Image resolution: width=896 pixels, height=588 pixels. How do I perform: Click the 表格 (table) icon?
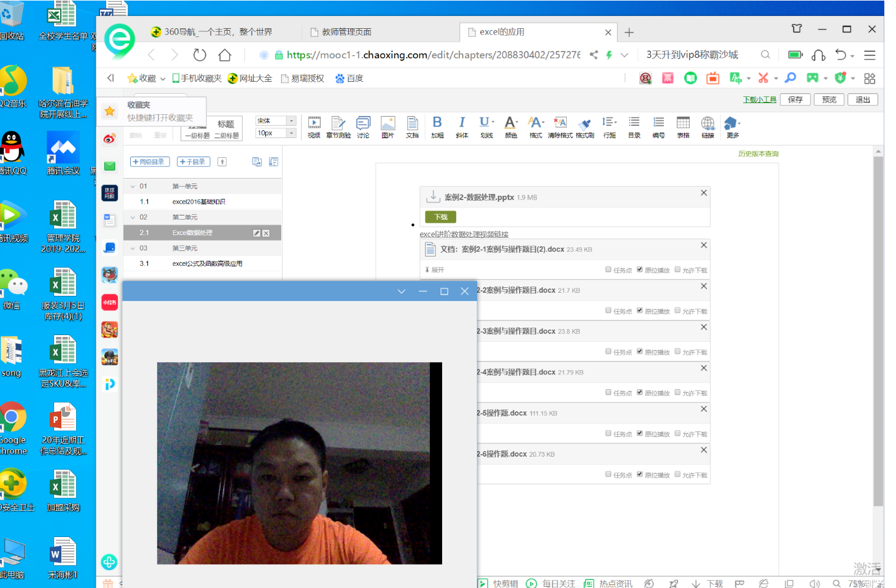[x=683, y=126]
